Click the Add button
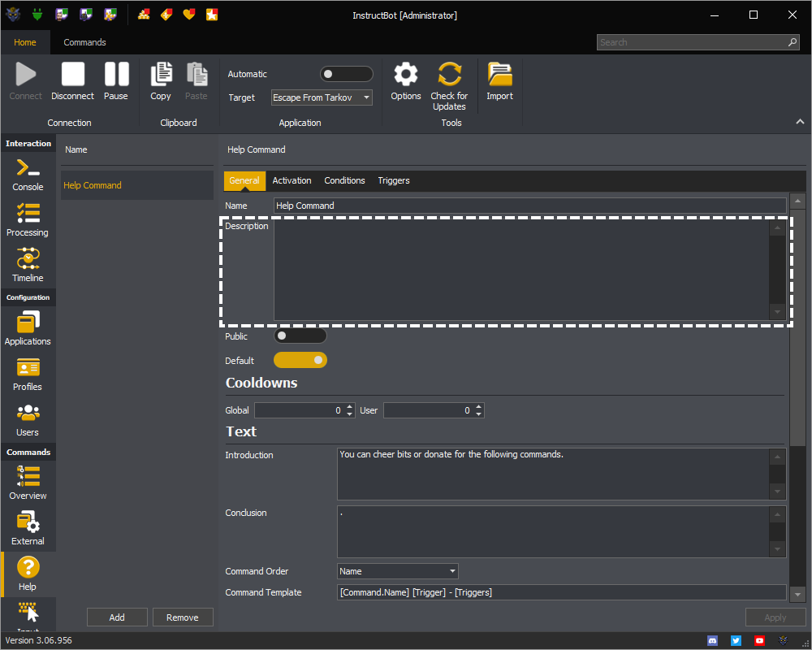Image resolution: width=812 pixels, height=650 pixels. (x=117, y=617)
